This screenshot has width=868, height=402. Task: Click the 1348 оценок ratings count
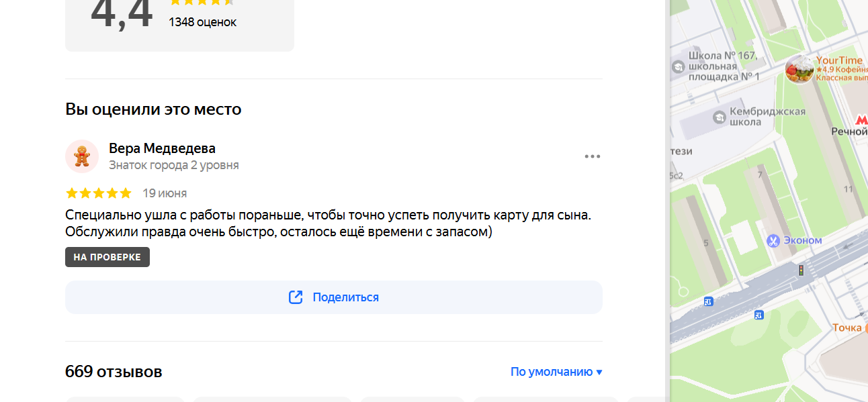(x=202, y=22)
